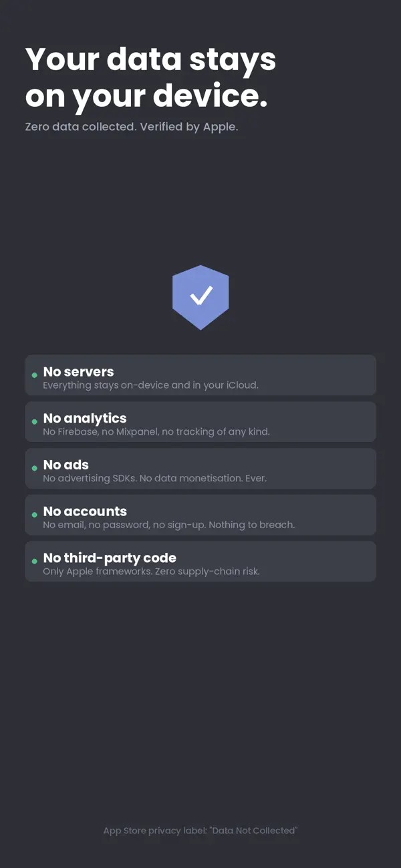Click the green dot beside No analytics
The height and width of the screenshot is (868, 401).
point(33,423)
